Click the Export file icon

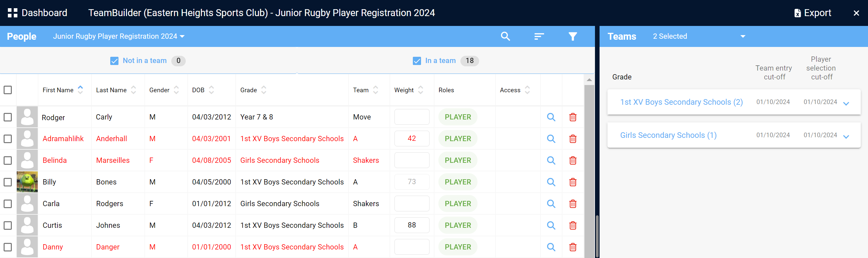point(797,13)
